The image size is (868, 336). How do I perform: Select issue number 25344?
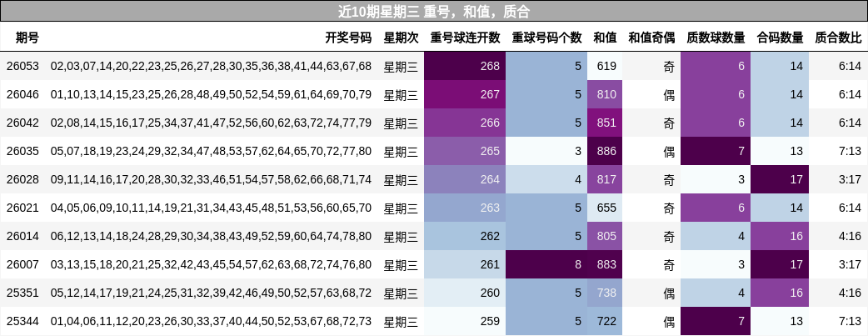coord(22,321)
